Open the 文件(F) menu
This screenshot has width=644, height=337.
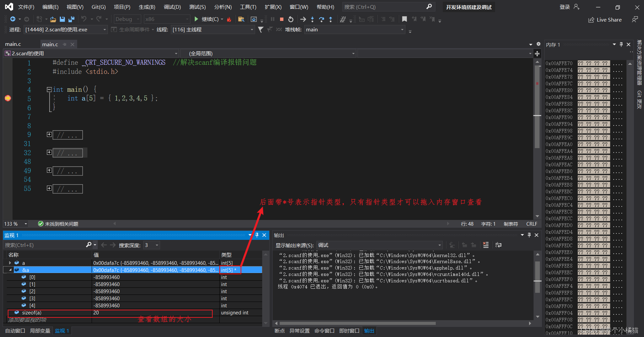(x=26, y=7)
